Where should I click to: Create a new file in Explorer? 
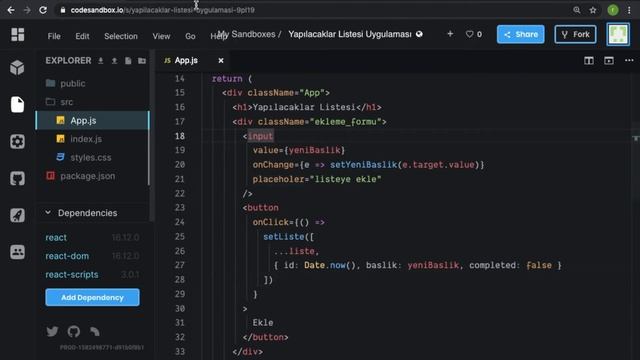pos(128,61)
